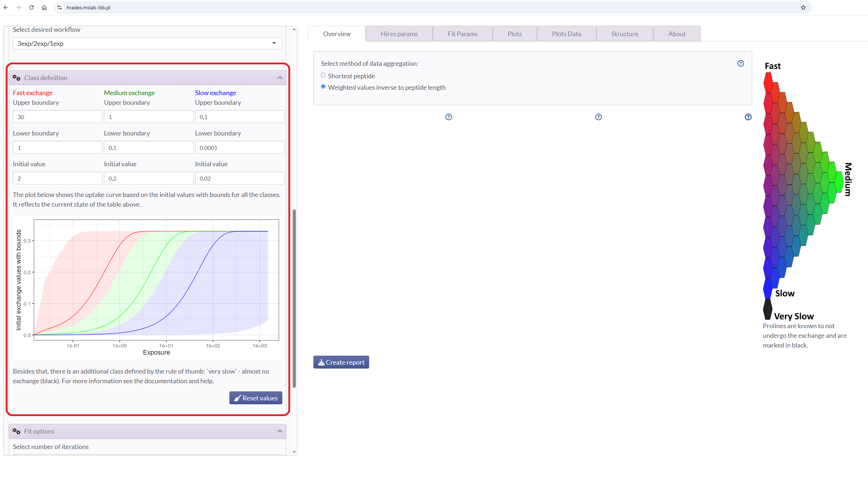Click the Medium exchange heading

click(129, 93)
